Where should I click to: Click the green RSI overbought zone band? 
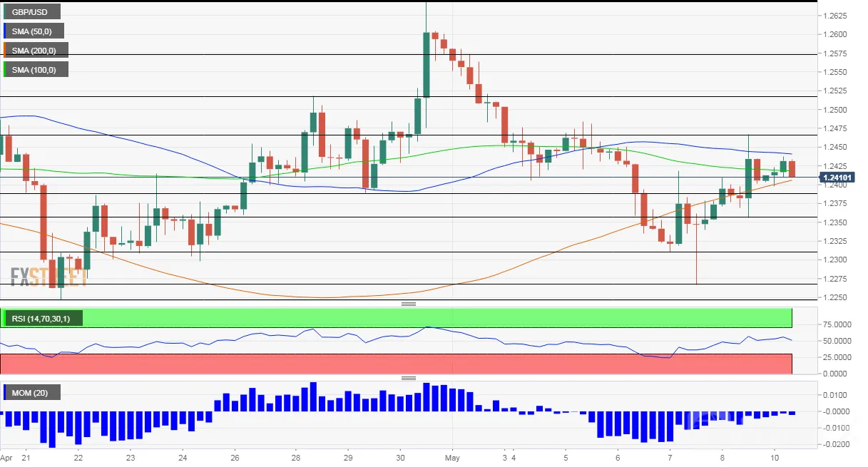point(396,318)
